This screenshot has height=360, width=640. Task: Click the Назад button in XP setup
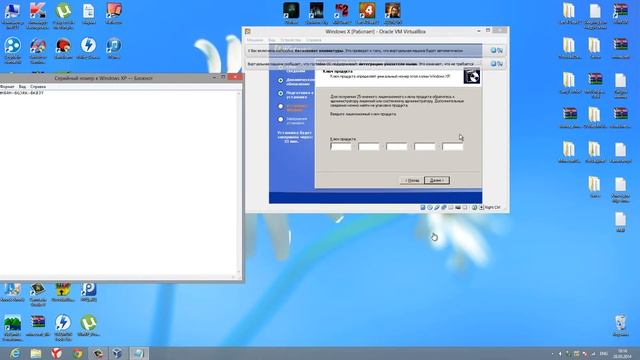tap(411, 180)
